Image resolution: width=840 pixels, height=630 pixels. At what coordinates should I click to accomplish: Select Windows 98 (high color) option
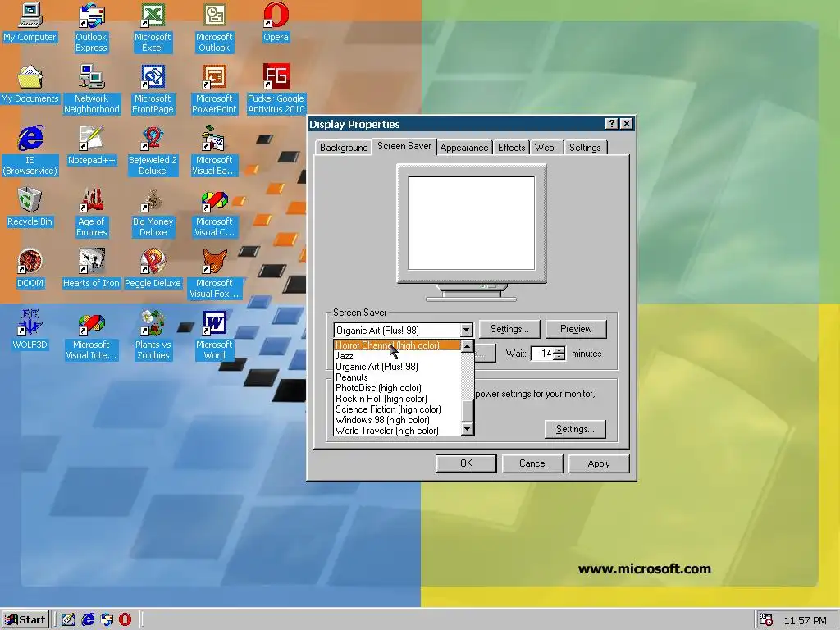click(x=397, y=421)
